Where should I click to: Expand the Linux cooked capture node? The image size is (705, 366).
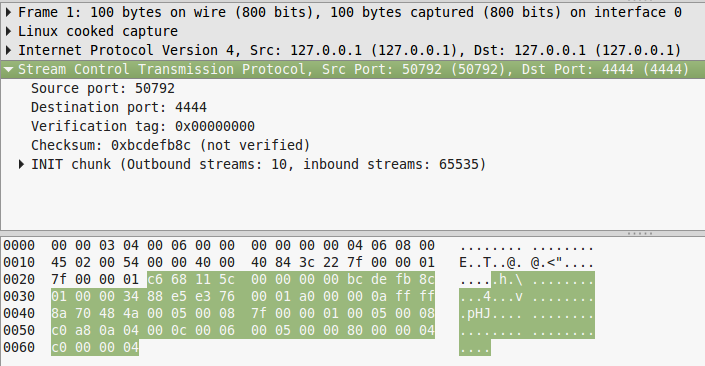[x=9, y=31]
